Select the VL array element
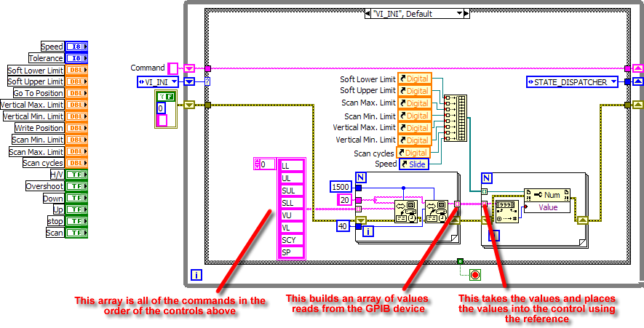The image size is (644, 328). coord(292,227)
